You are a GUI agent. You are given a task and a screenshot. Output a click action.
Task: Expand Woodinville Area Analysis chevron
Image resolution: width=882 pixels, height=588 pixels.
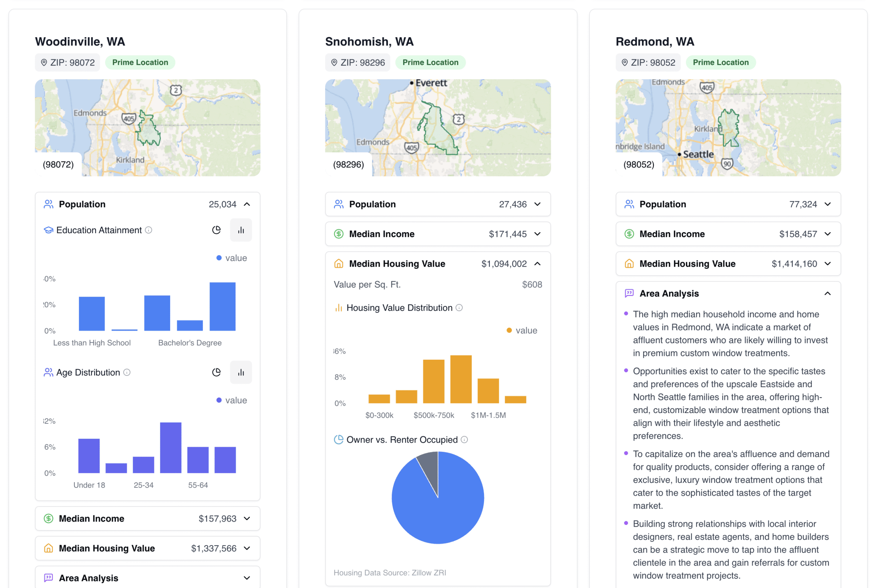pos(247,578)
